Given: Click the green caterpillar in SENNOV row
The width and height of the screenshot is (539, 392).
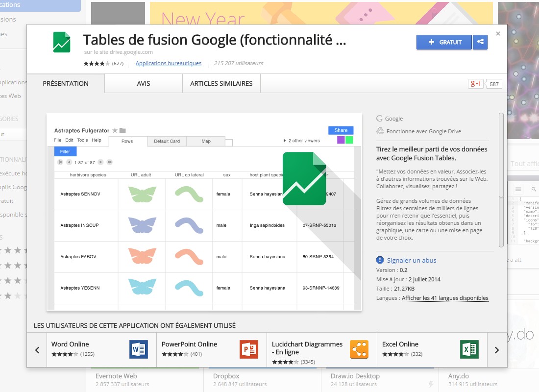Looking at the screenshot, I should click(189, 194).
